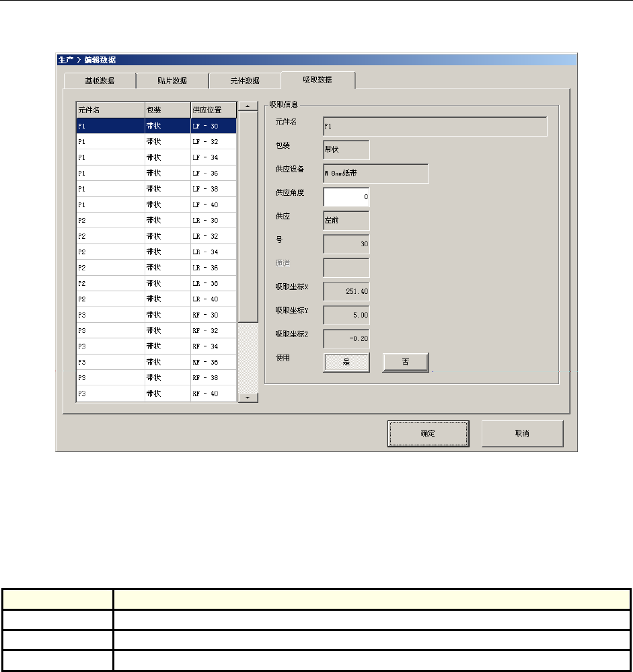This screenshot has width=633, height=672.
Task: Select row with LR - 32
Action: click(x=157, y=236)
